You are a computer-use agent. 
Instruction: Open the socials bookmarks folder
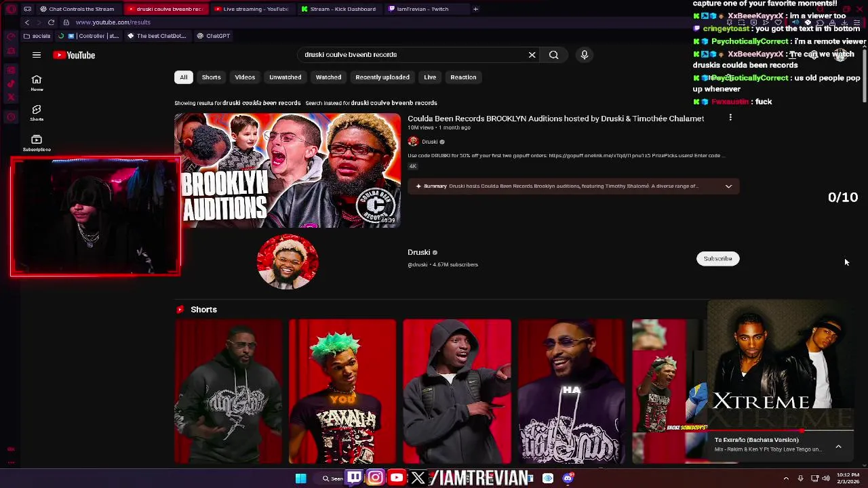[37, 36]
